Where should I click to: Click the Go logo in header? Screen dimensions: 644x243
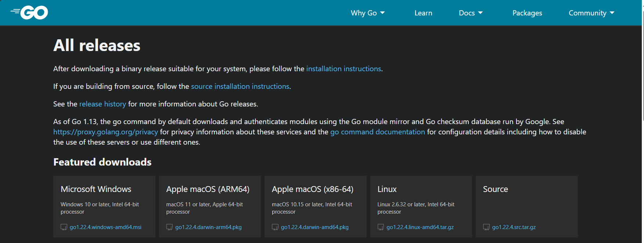(x=29, y=12)
